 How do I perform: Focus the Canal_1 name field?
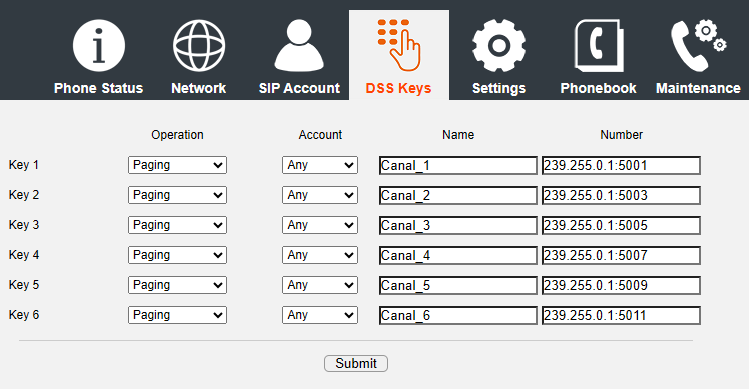point(458,165)
